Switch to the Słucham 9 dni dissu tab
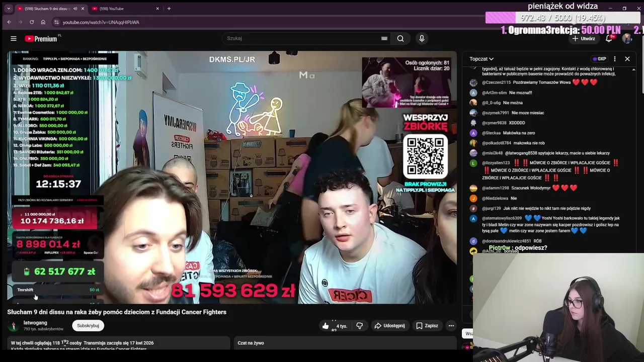The height and width of the screenshot is (362, 644). pos(50,9)
